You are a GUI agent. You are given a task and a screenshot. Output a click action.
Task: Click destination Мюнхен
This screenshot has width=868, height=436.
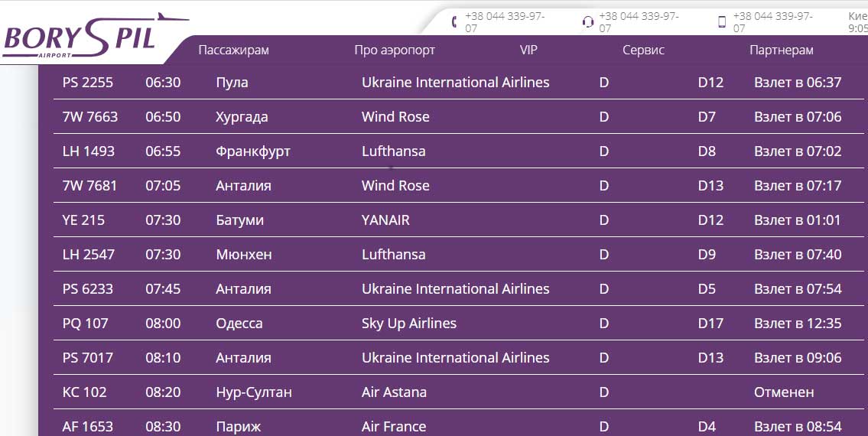243,254
